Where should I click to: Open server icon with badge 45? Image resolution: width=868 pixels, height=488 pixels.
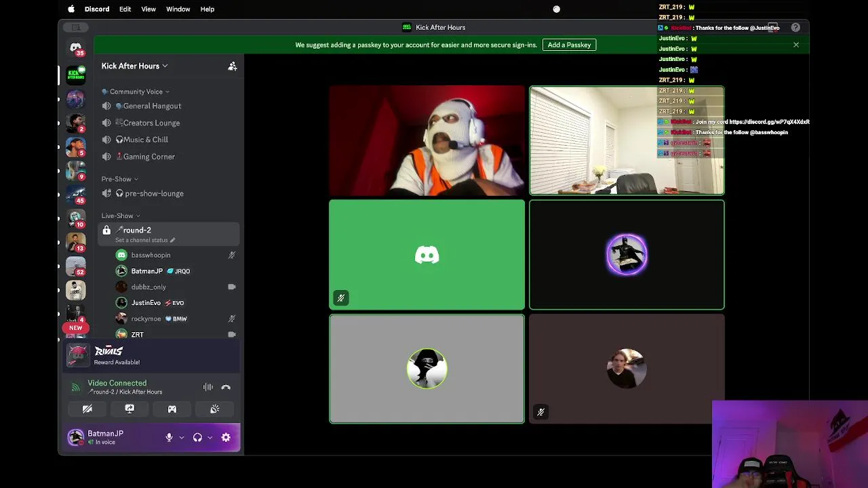pos(75,194)
